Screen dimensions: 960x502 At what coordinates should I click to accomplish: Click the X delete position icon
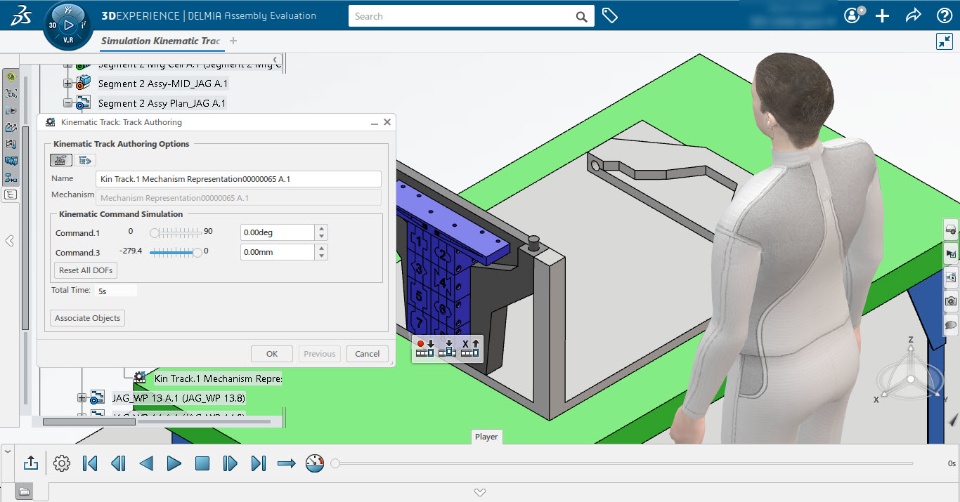coord(470,348)
